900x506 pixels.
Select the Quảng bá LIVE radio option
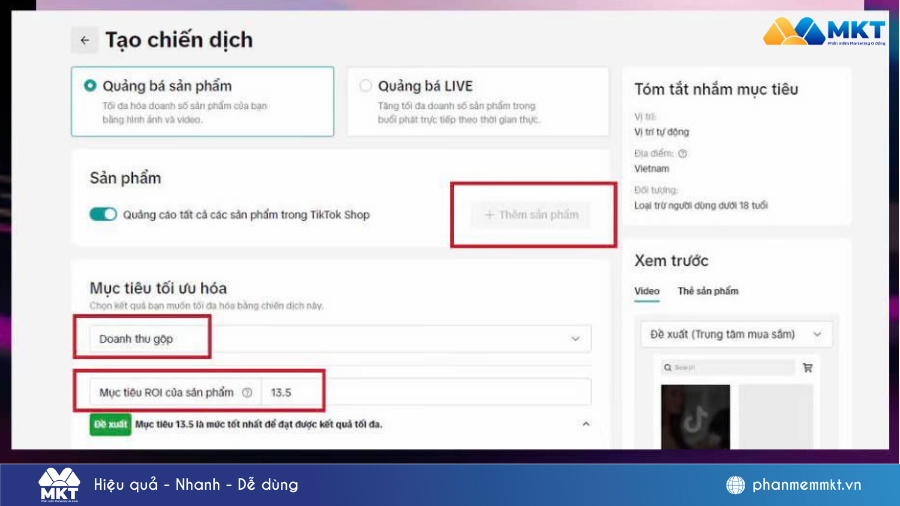point(365,86)
